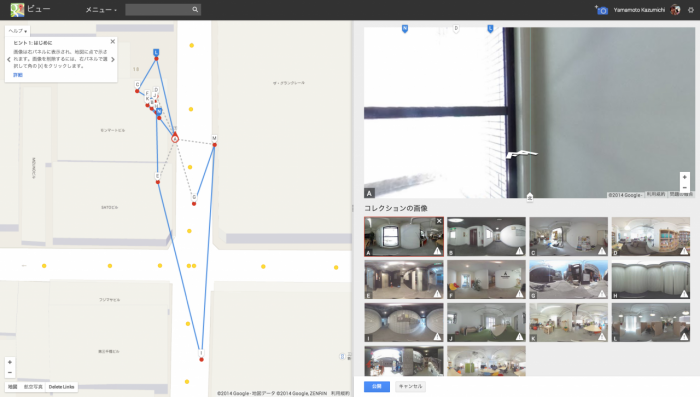The width and height of the screenshot is (700, 397).
Task: Zoom in on the panorama preview
Action: pos(684,177)
